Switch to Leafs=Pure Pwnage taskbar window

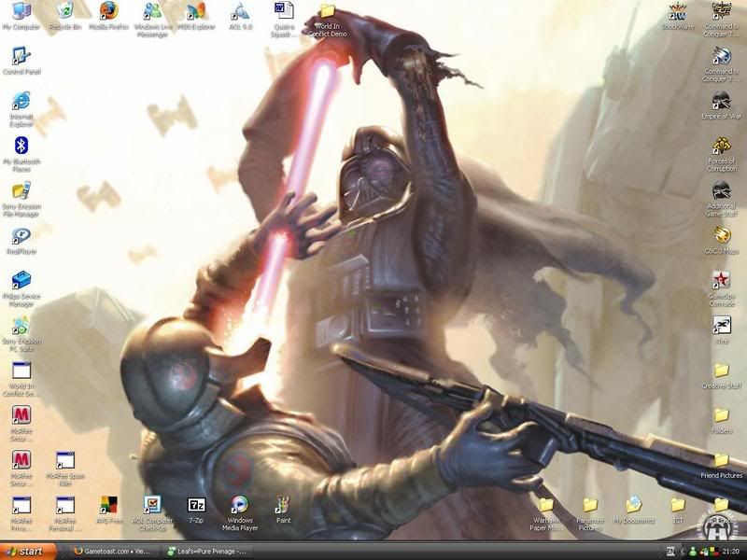coord(205,552)
